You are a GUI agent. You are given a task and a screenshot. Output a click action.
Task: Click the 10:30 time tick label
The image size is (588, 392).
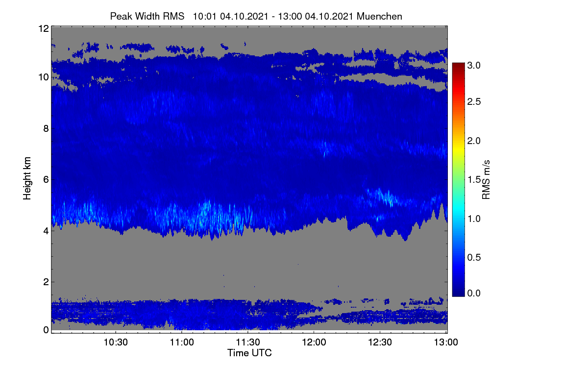pyautogui.click(x=116, y=343)
